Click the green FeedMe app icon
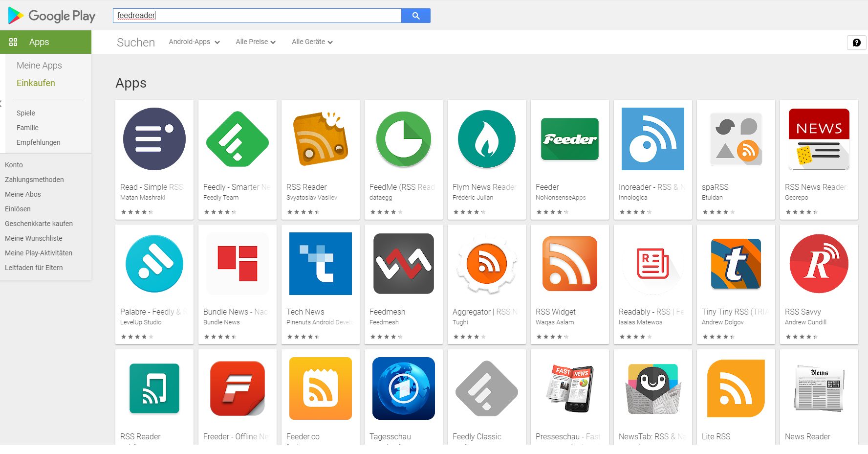 tap(403, 139)
